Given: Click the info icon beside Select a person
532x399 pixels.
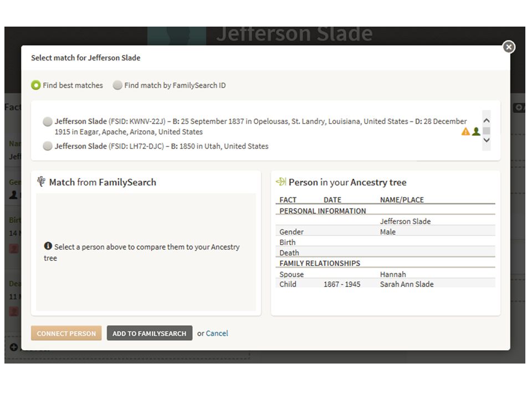Looking at the screenshot, I should (x=48, y=245).
